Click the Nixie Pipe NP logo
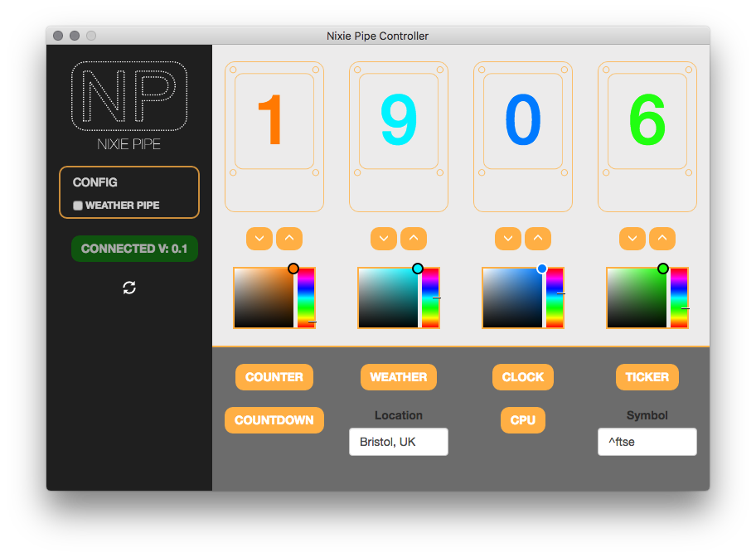The width and height of the screenshot is (756, 557). (129, 97)
